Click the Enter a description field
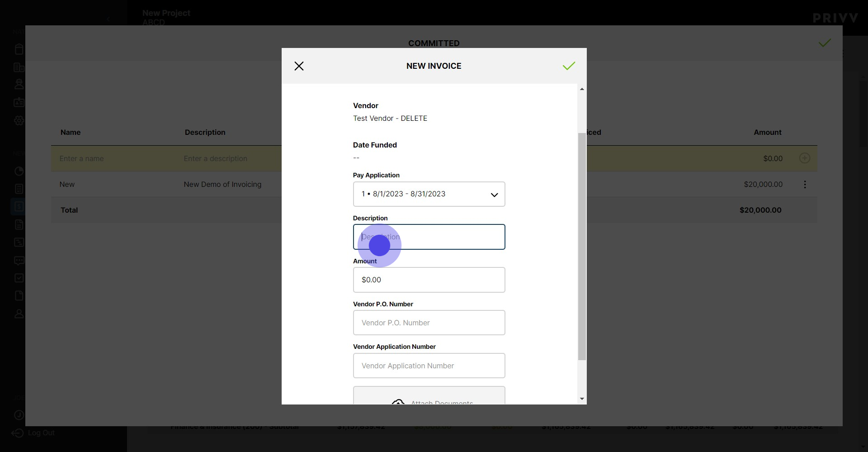Screen dimensions: 868x452 (x=216, y=159)
